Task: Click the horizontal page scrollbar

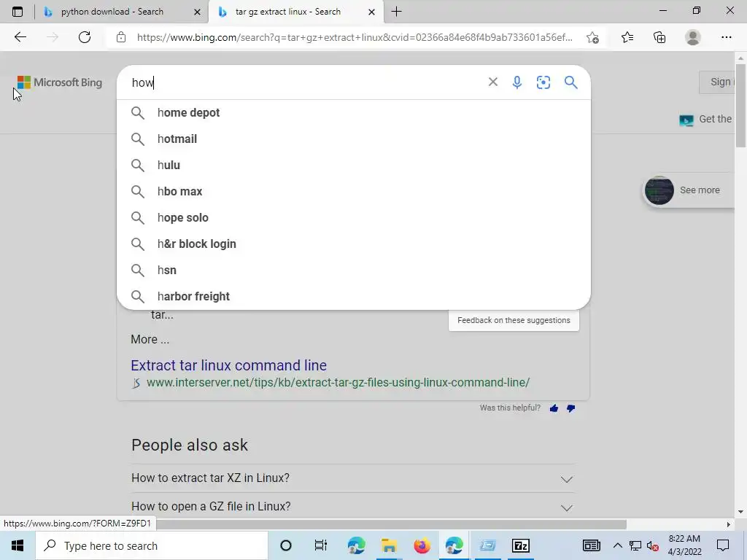Action: coord(391,524)
